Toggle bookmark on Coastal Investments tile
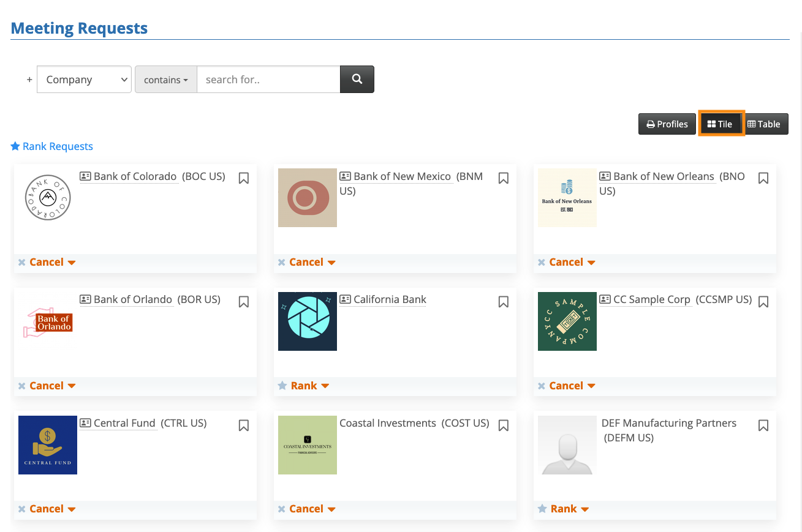The image size is (802, 532). click(504, 425)
